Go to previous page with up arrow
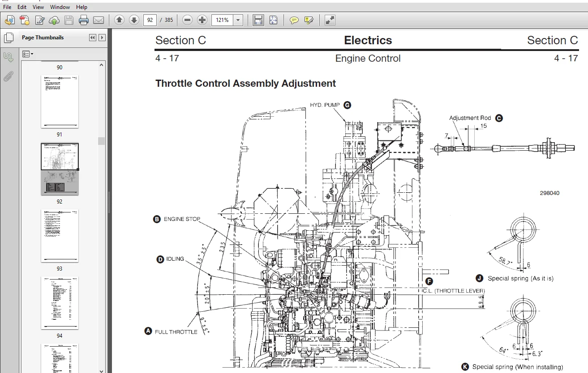 point(119,20)
